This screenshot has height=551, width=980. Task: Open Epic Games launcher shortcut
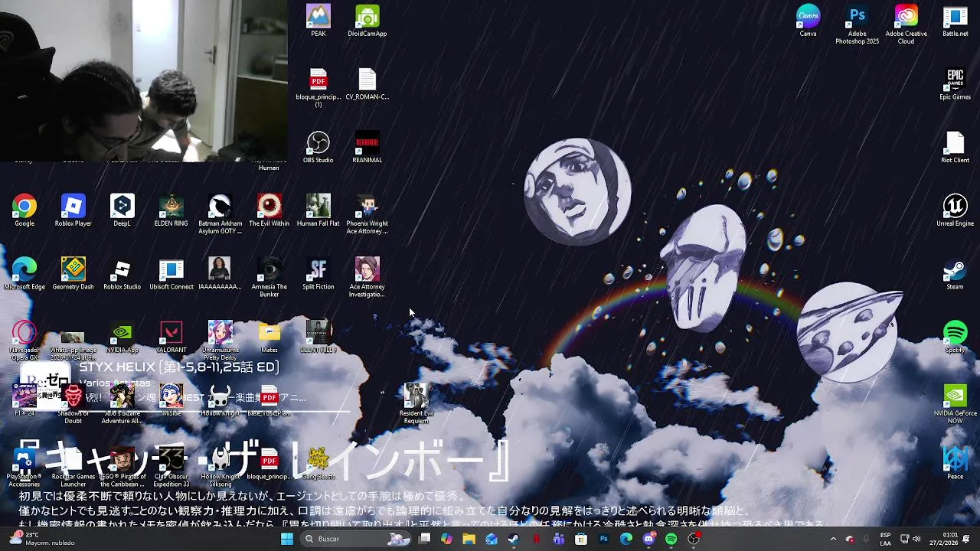point(955,84)
